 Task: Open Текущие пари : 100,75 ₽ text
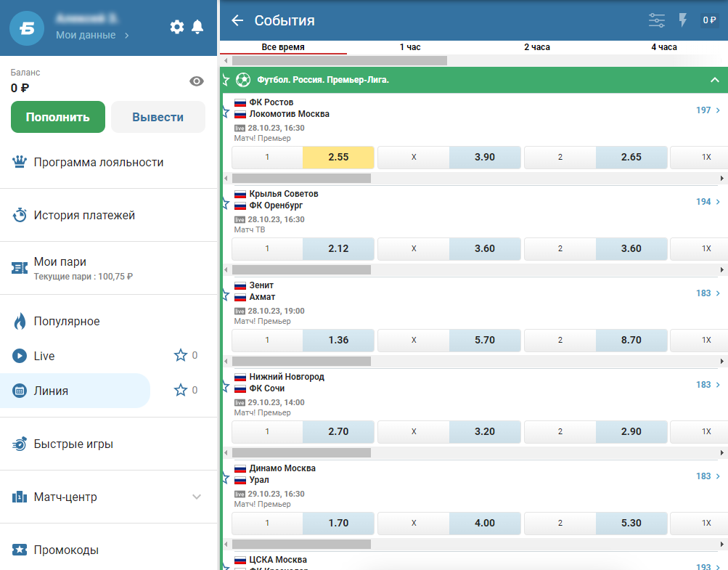click(83, 277)
